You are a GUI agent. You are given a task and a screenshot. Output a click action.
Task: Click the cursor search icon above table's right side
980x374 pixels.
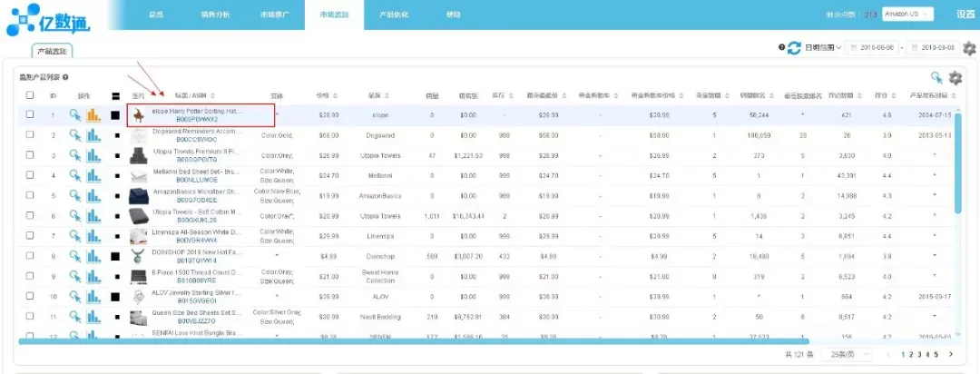[936, 77]
